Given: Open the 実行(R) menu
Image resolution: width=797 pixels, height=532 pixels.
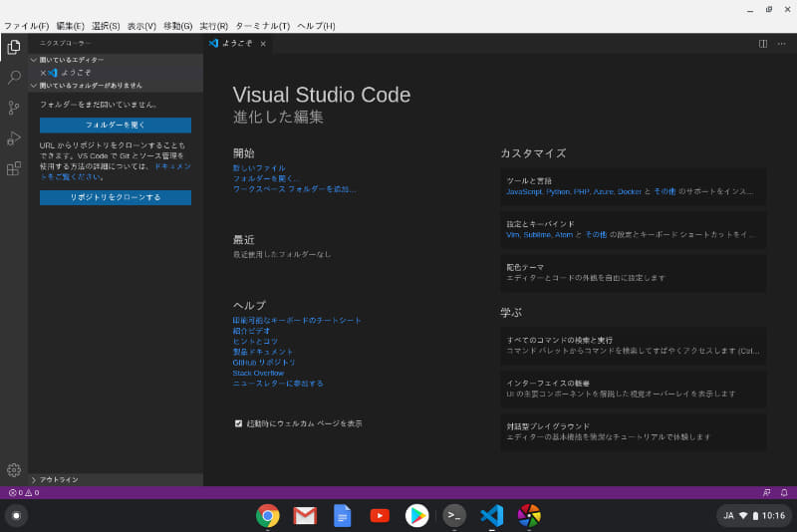Looking at the screenshot, I should pos(213,26).
